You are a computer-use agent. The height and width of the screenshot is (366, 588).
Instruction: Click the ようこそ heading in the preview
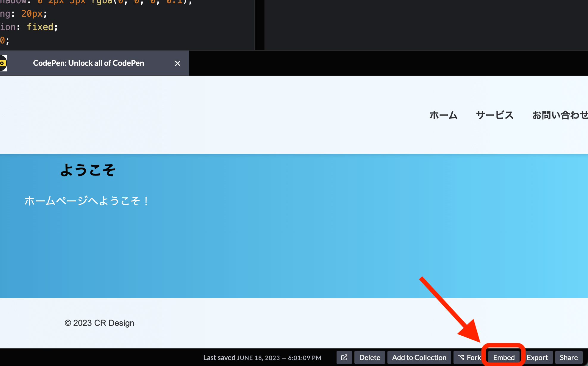(x=88, y=170)
